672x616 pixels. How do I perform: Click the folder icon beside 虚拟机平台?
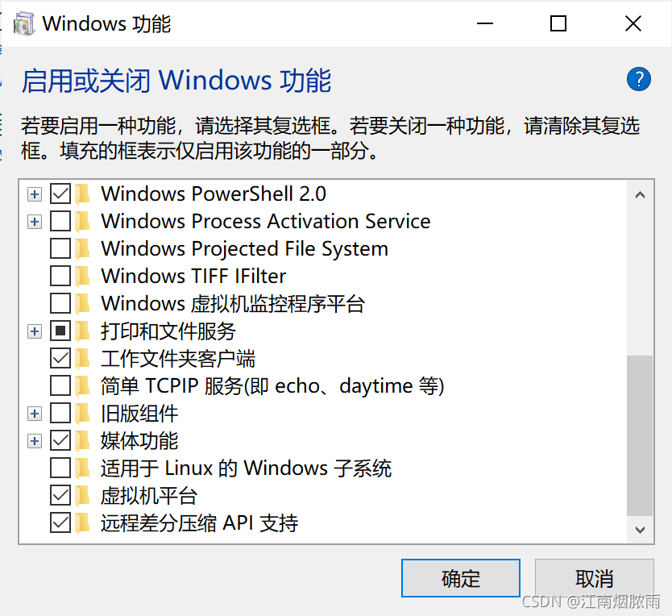tap(81, 495)
